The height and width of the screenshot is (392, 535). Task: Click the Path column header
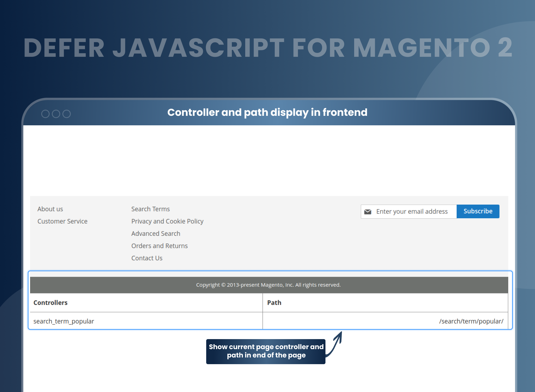385,303
